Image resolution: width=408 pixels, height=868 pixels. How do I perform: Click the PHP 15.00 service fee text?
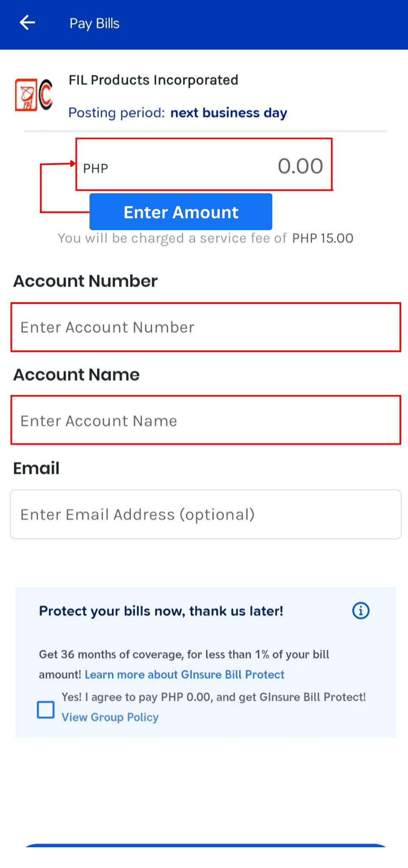(322, 238)
